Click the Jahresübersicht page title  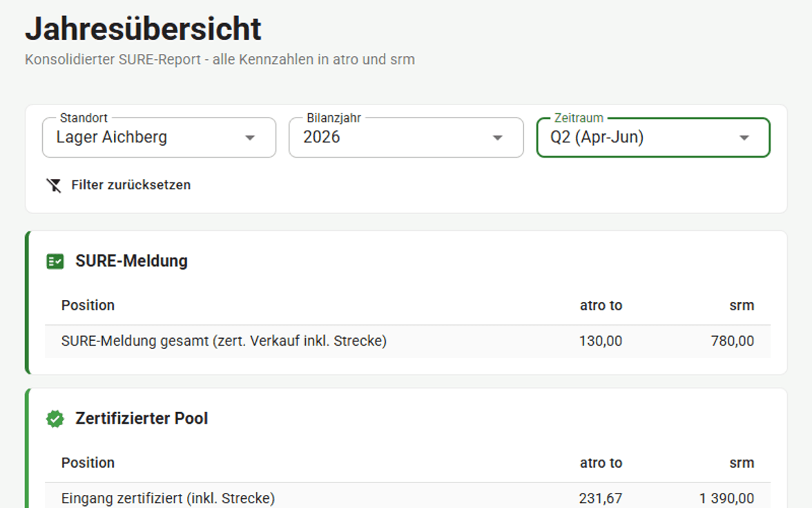pos(144,28)
